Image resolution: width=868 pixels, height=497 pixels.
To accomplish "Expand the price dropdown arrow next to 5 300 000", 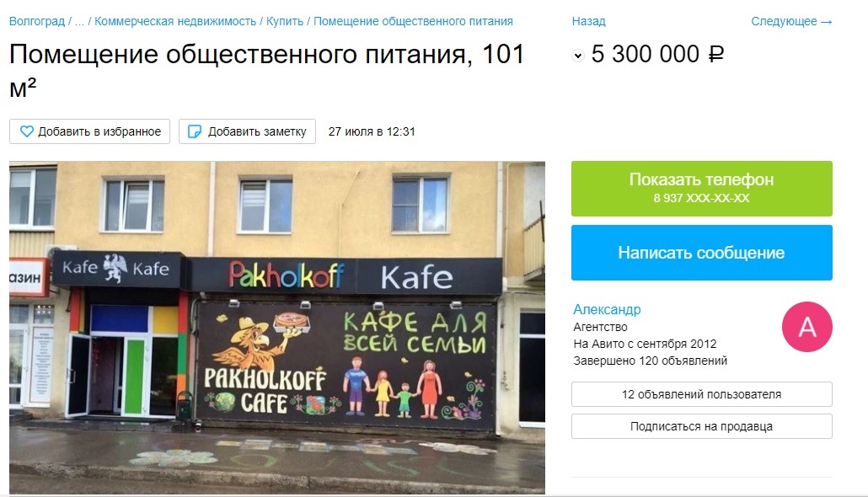I will point(578,56).
